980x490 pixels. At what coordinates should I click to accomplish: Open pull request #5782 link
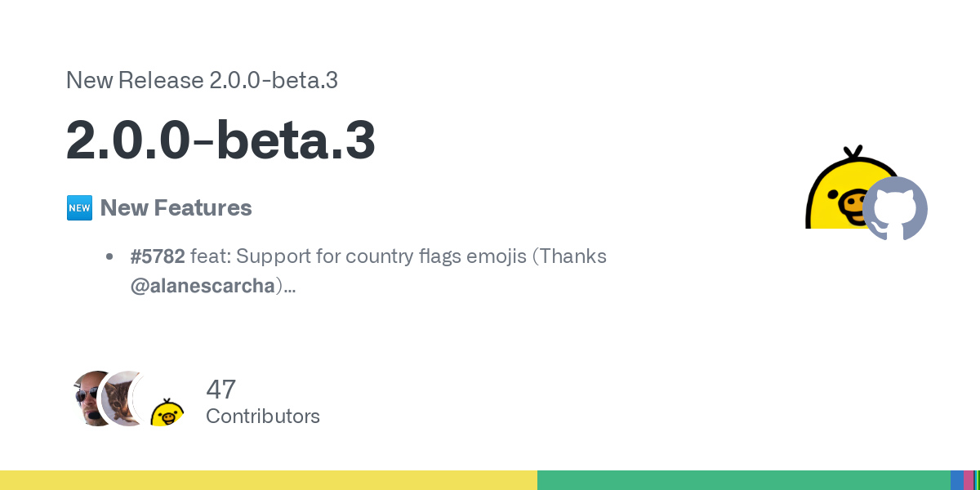158,256
